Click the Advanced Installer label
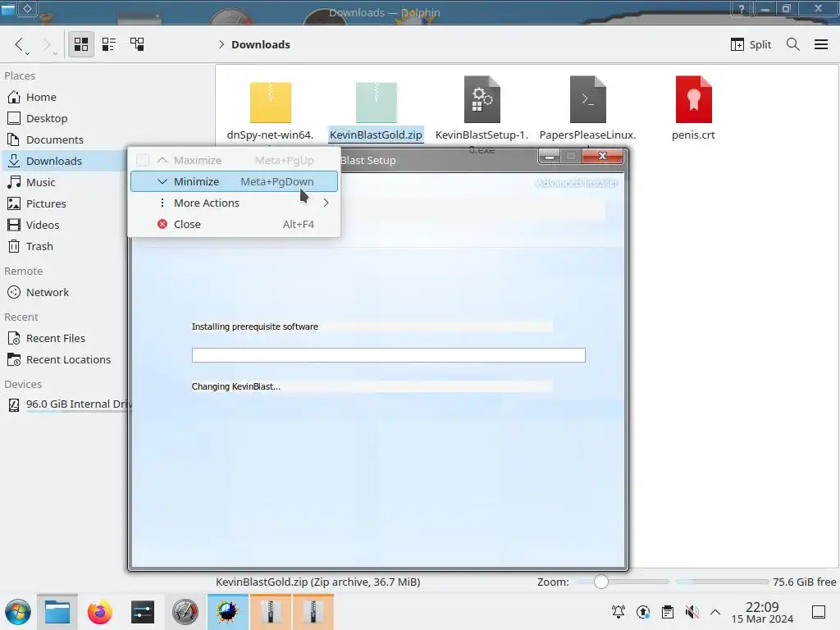 point(577,183)
